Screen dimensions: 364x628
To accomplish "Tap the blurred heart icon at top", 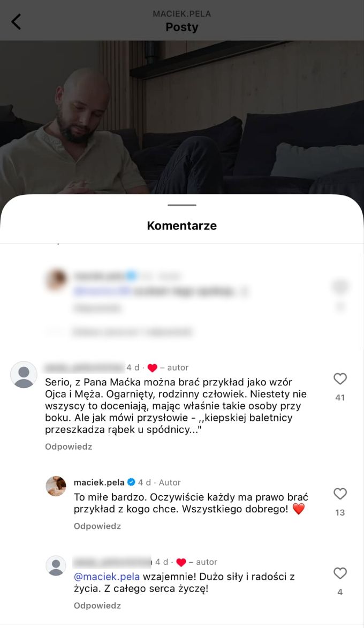I will click(340, 286).
